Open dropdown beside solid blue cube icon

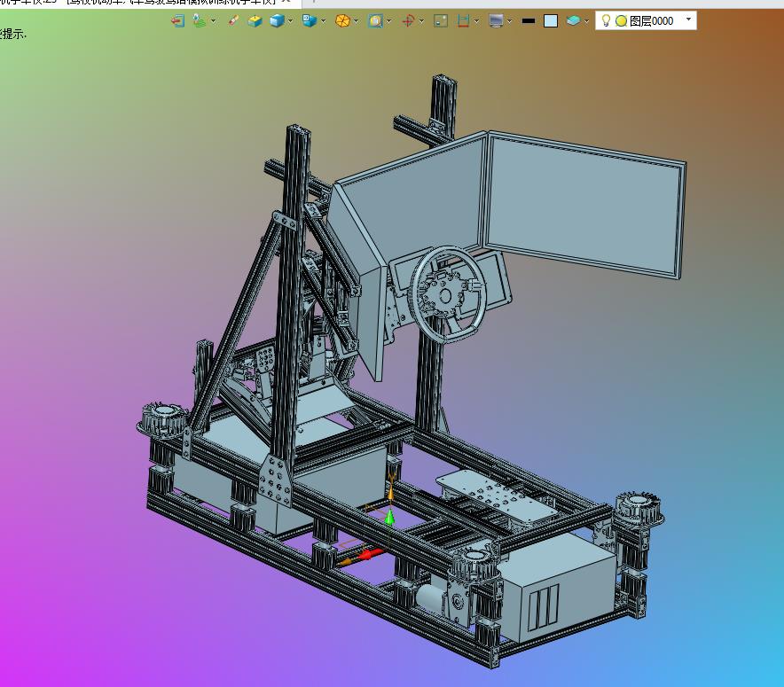[291, 21]
